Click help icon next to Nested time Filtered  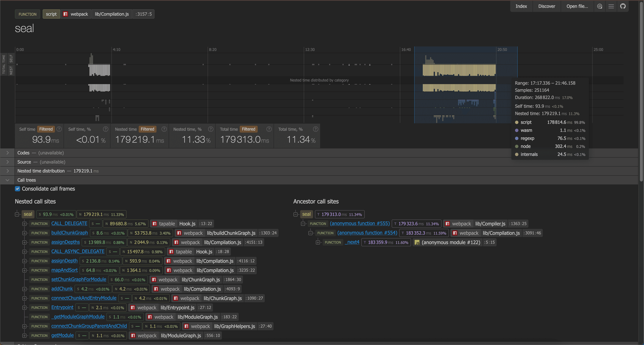click(x=164, y=129)
